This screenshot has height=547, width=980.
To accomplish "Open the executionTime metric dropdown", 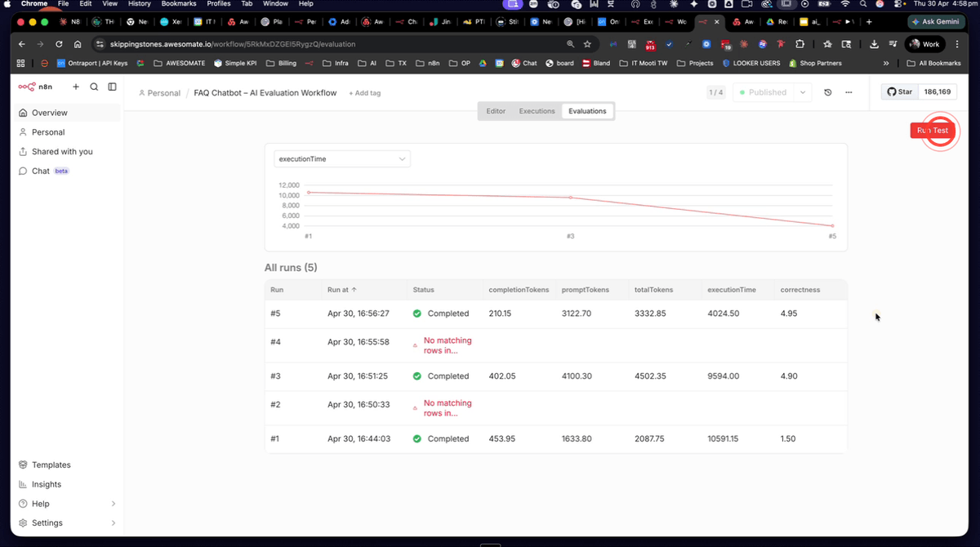I will [x=342, y=158].
